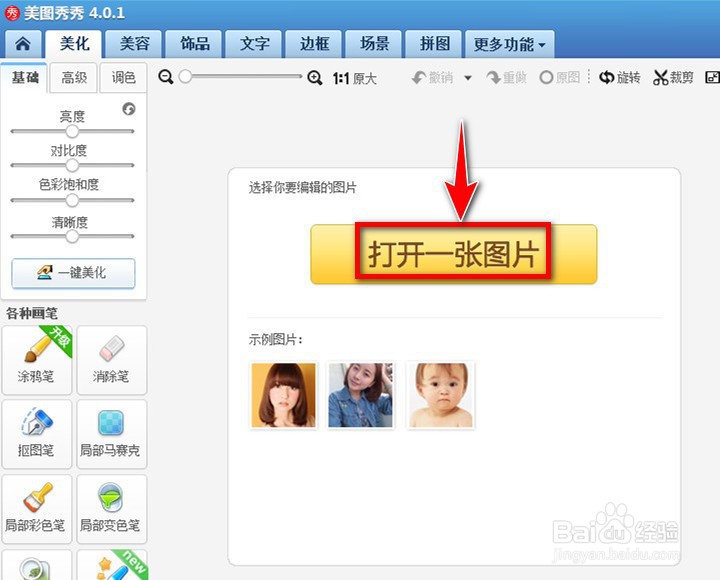Select the 基础 sub-tab
This screenshot has height=580, width=720.
24,78
